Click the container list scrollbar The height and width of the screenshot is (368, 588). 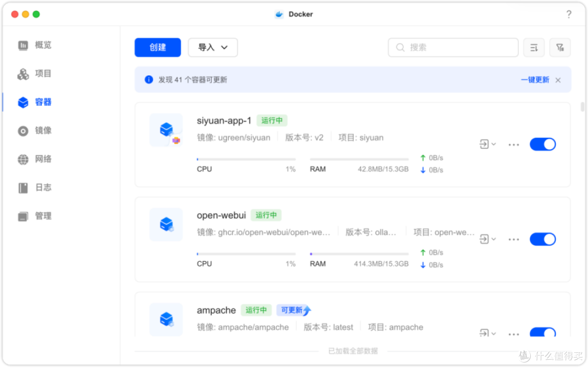582,107
